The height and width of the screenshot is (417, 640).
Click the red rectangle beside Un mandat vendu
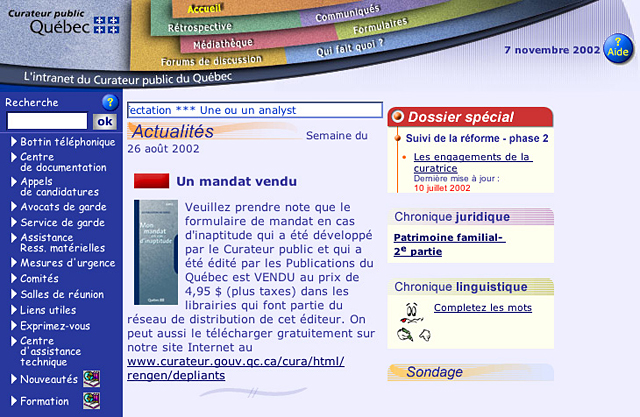coord(151,181)
